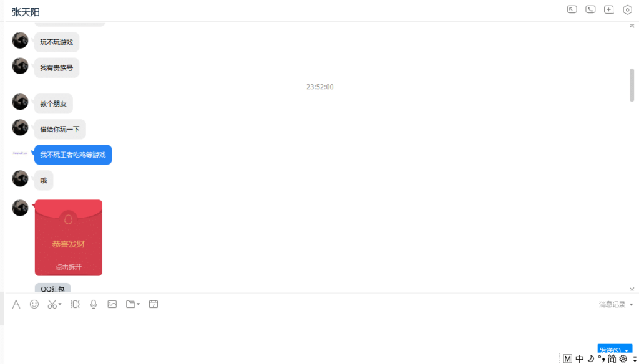
Task: Click the 发送(S) send button
Action: click(610, 350)
